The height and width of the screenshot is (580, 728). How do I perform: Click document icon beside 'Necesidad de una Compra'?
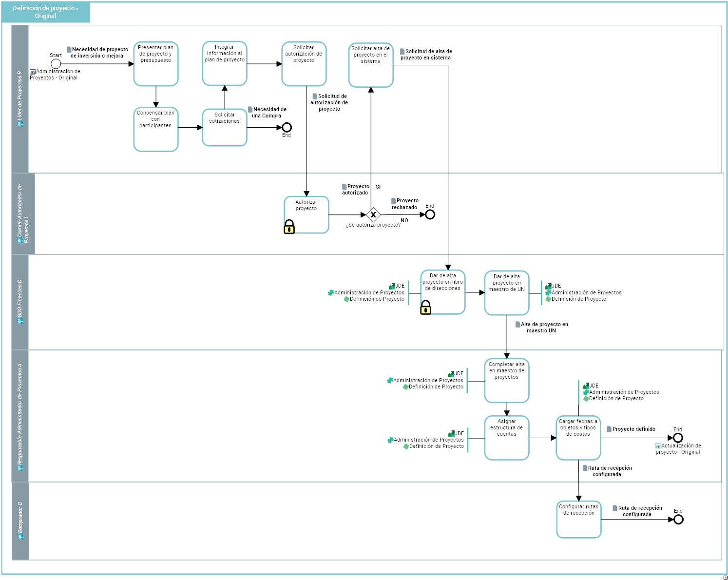(x=250, y=109)
